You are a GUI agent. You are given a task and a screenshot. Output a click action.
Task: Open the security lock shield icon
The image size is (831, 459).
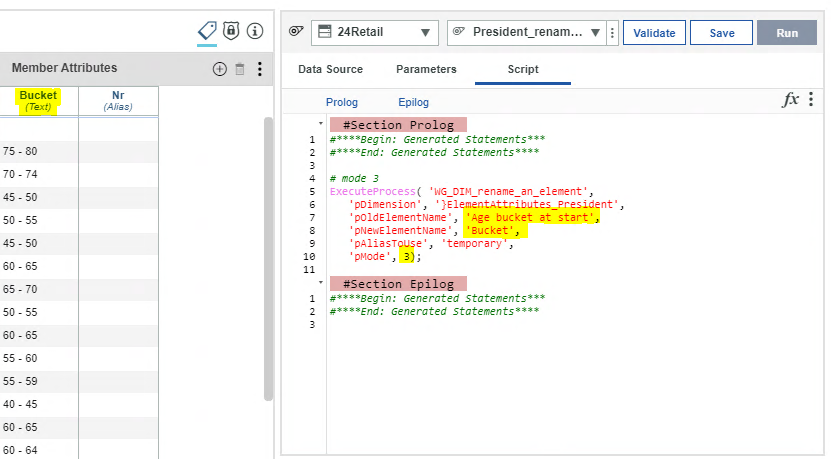click(231, 31)
